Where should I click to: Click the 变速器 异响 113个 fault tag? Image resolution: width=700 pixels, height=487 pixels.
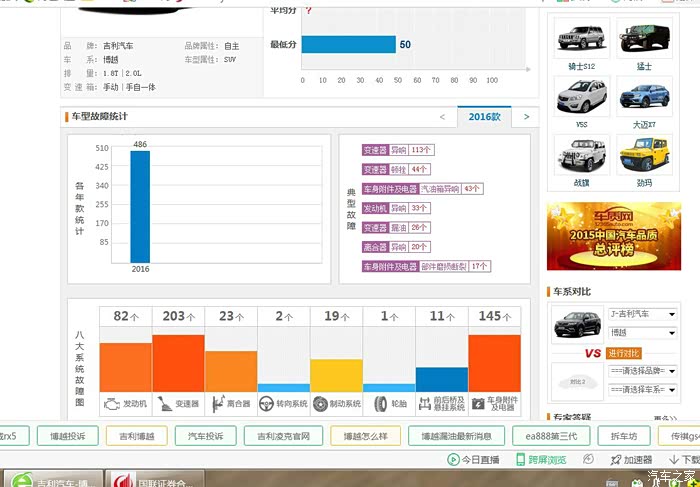(x=398, y=150)
